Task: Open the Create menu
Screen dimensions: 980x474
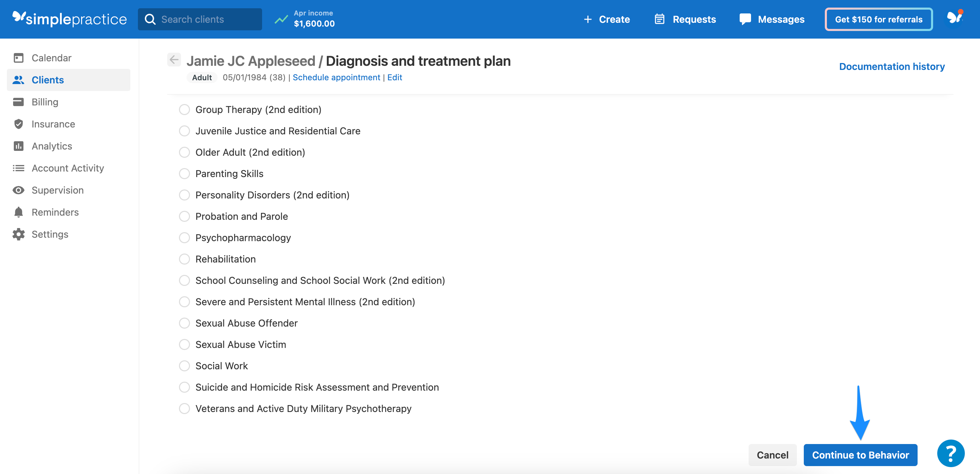Action: [607, 19]
